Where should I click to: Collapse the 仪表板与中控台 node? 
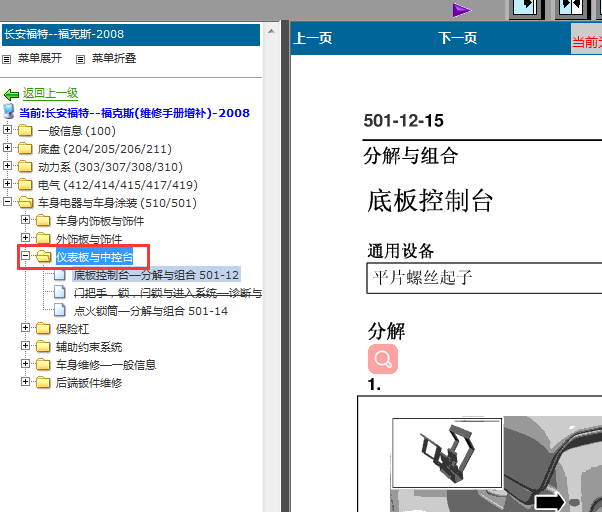25,256
